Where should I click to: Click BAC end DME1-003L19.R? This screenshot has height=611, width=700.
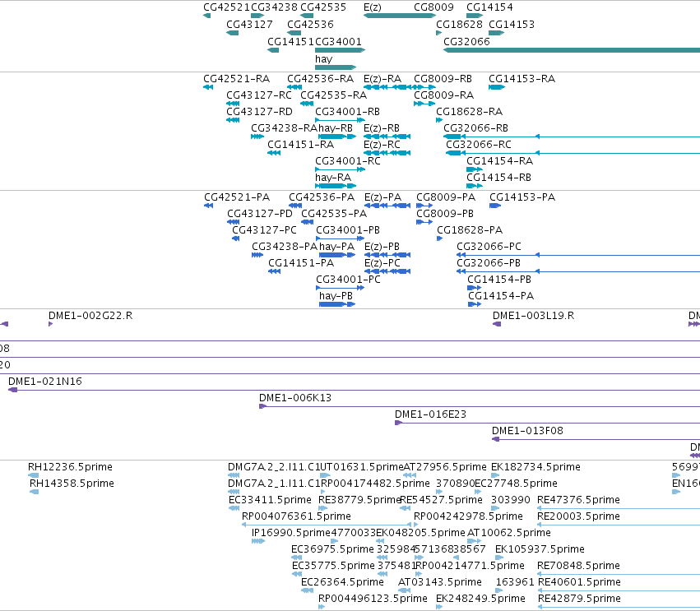(x=534, y=316)
